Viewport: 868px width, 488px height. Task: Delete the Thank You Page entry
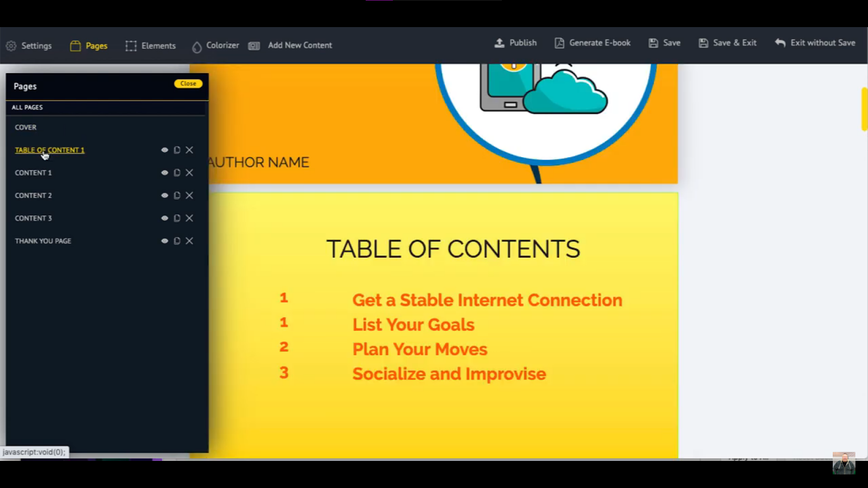tap(189, 241)
